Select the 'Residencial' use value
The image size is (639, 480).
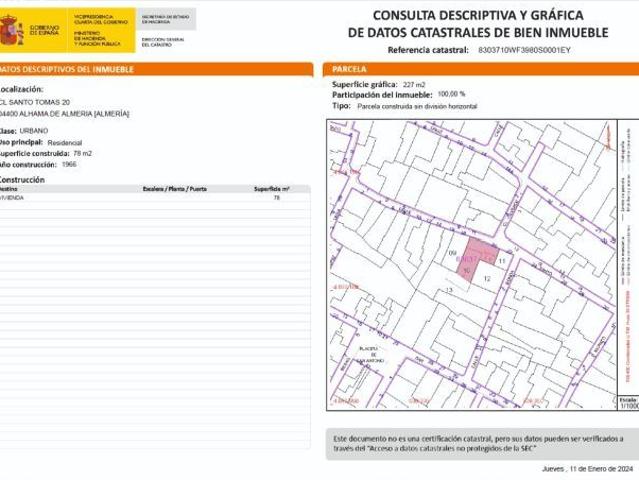click(x=65, y=143)
